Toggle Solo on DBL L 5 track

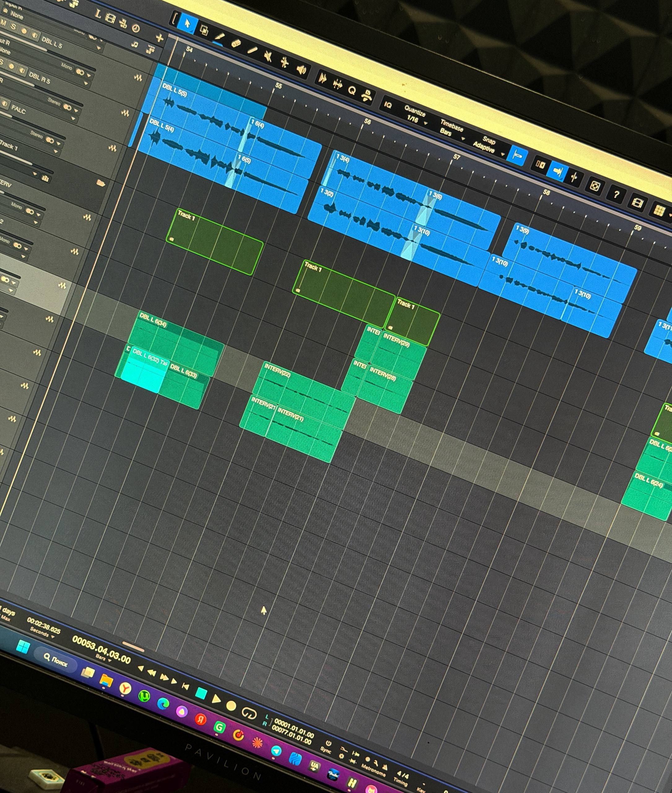[x=13, y=27]
